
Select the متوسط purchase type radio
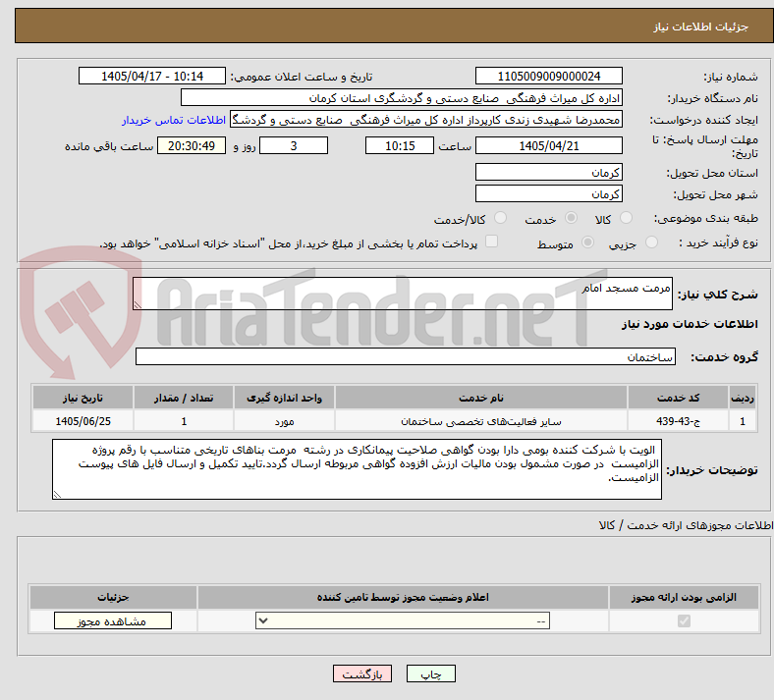point(587,242)
